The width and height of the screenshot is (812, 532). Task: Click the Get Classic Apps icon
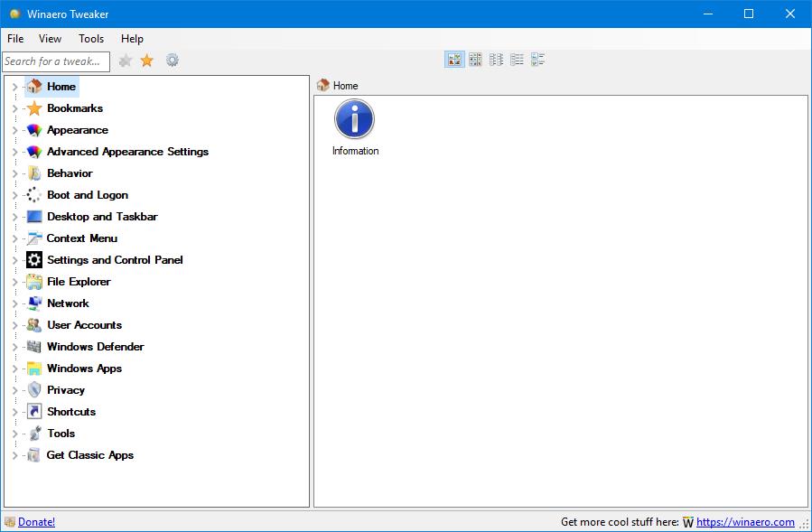(34, 455)
